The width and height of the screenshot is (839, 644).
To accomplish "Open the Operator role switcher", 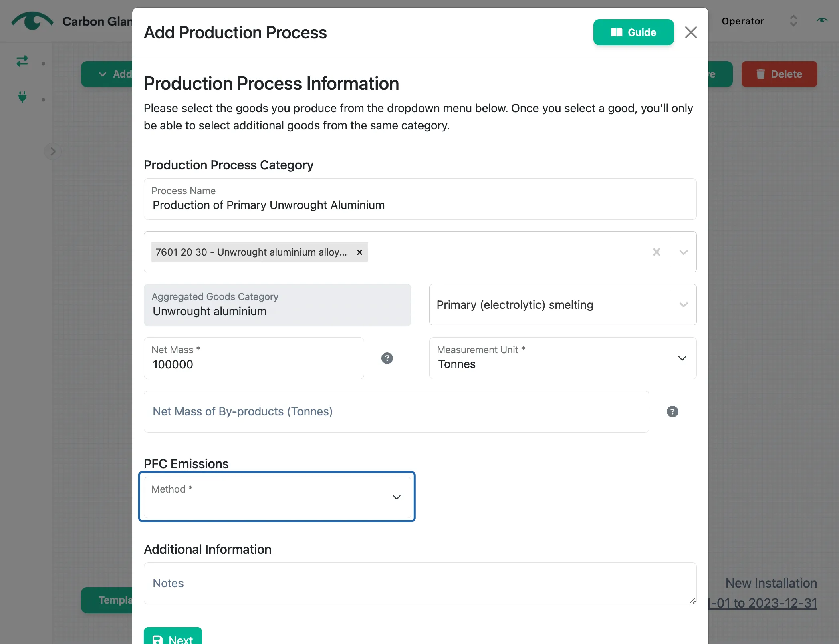I will [x=759, y=21].
